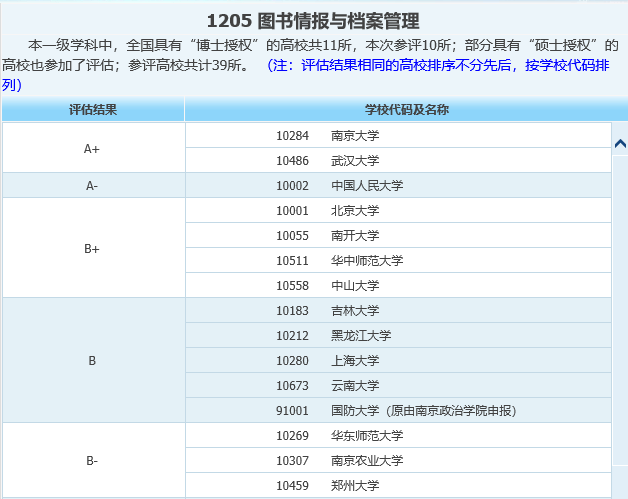Screen dimensions: 628x499
Task: Click the 评估结果 column header
Action: tap(92, 109)
